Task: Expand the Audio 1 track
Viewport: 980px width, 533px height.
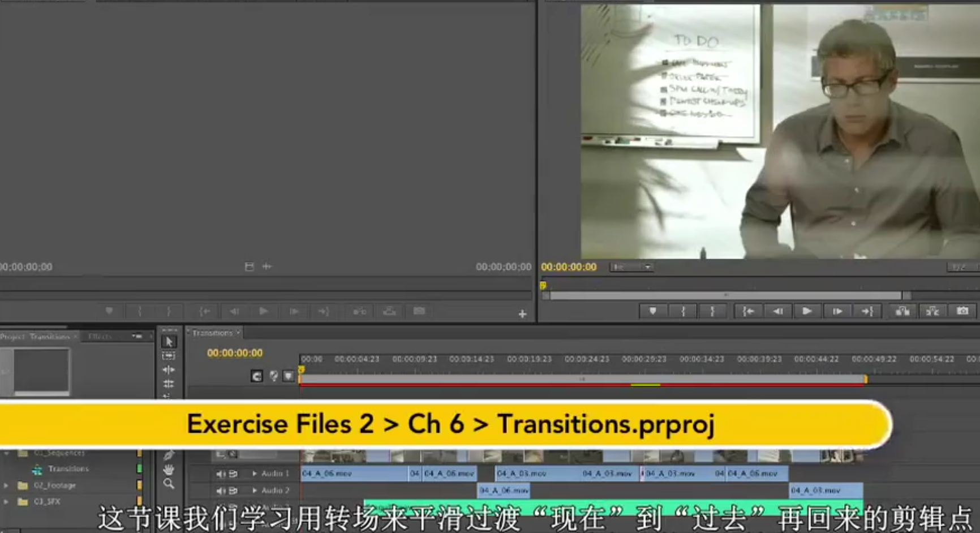Action: [255, 474]
